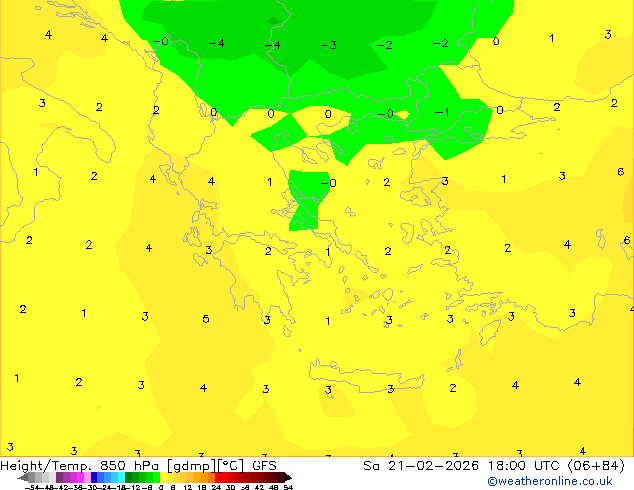Viewport: 634px width, 490px height.
Task: Click the '-1' temperature value on map
Action: pyautogui.click(x=442, y=112)
